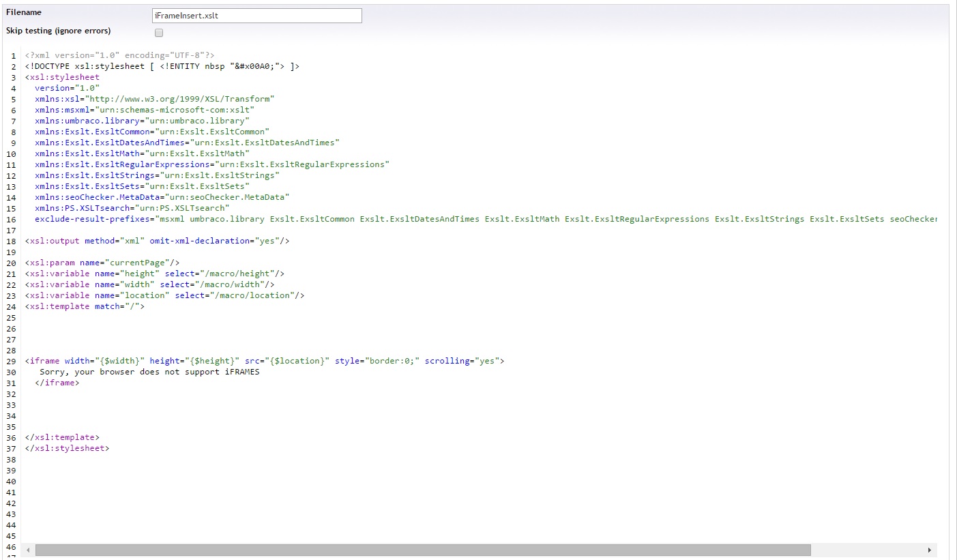This screenshot has width=957, height=560.
Task: Click the xsl:param currentPage line
Action: pyautogui.click(x=102, y=263)
